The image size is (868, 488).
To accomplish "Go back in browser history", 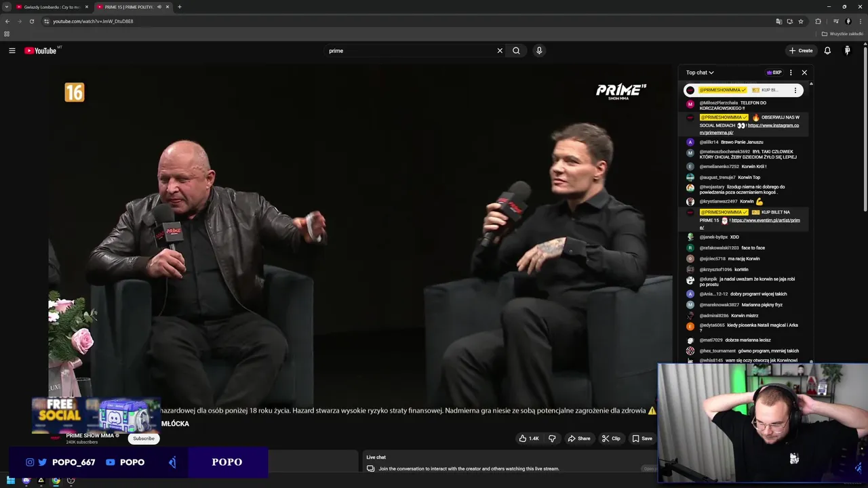I will pyautogui.click(x=7, y=21).
